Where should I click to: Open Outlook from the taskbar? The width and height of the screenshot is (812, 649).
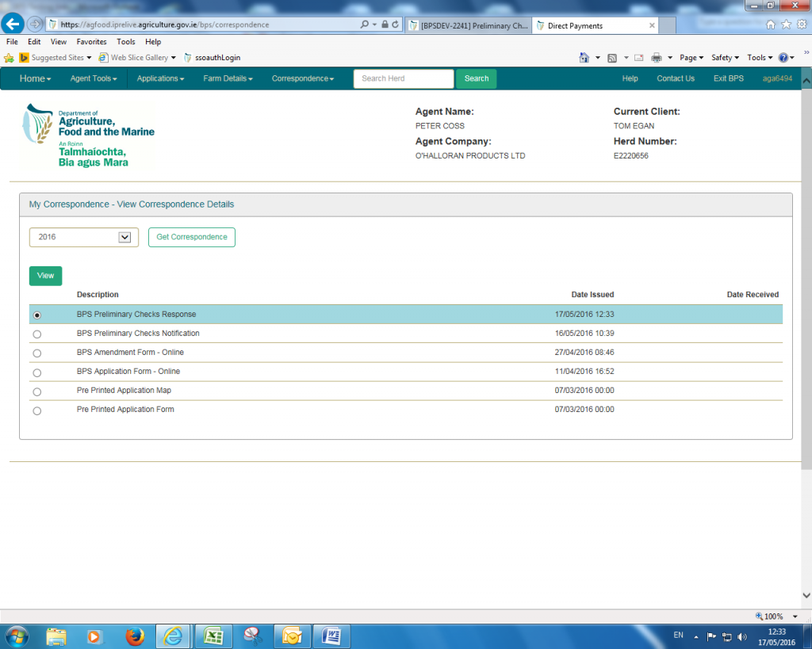click(291, 636)
